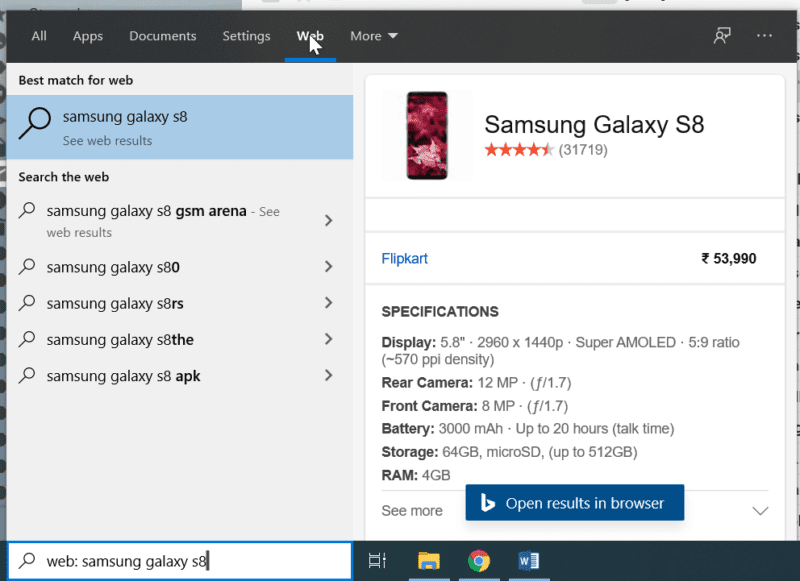Viewport: 800px width, 581px height.
Task: Click the search input field at the bottom
Action: click(180, 560)
